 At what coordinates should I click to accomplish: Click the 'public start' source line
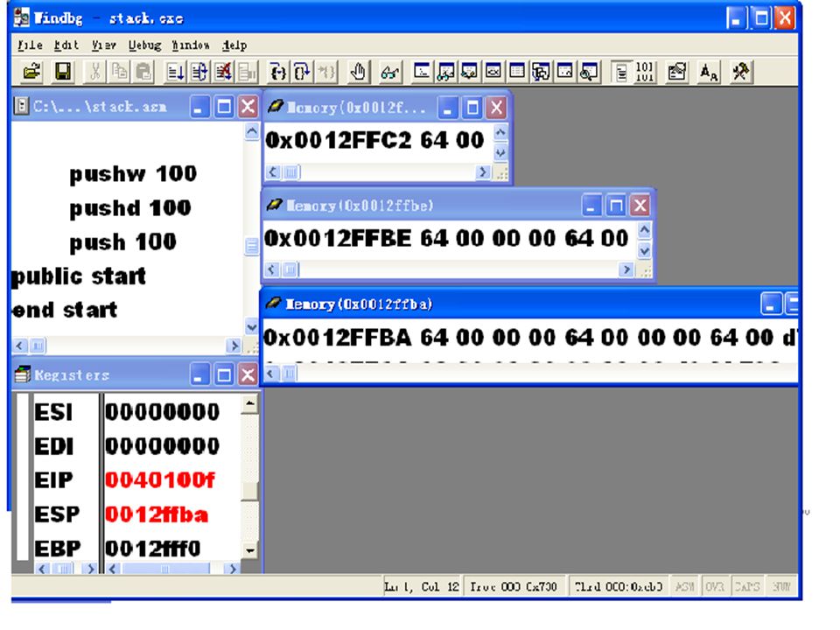point(79,276)
